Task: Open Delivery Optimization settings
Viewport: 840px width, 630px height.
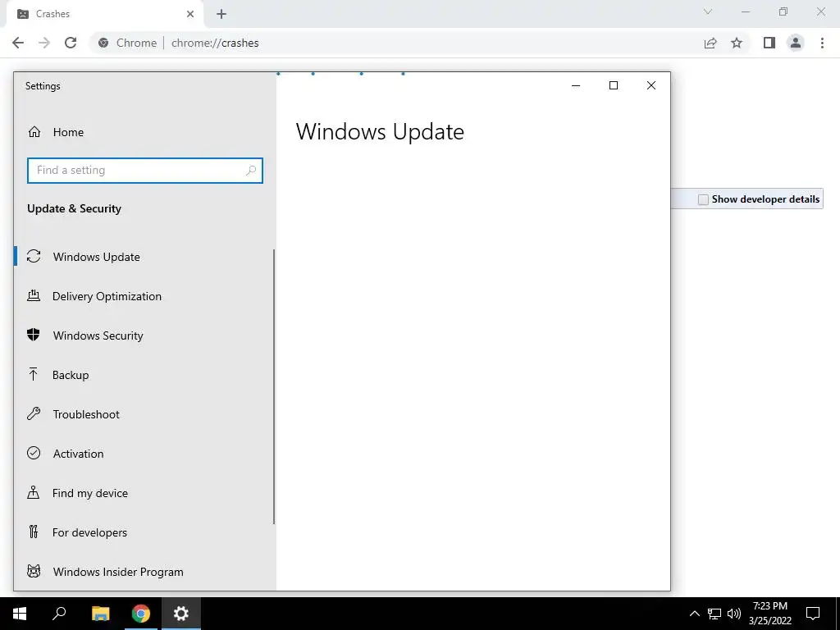Action: coord(144,296)
